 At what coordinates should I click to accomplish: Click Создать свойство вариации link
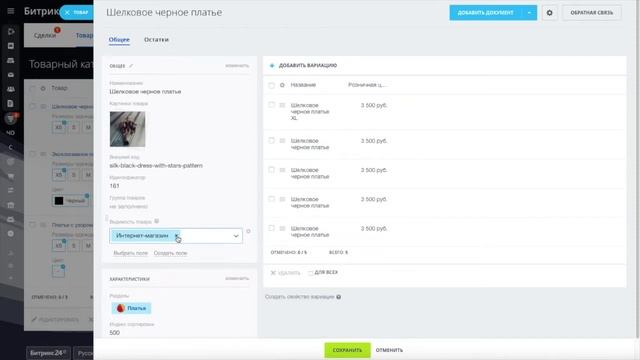[x=300, y=297]
